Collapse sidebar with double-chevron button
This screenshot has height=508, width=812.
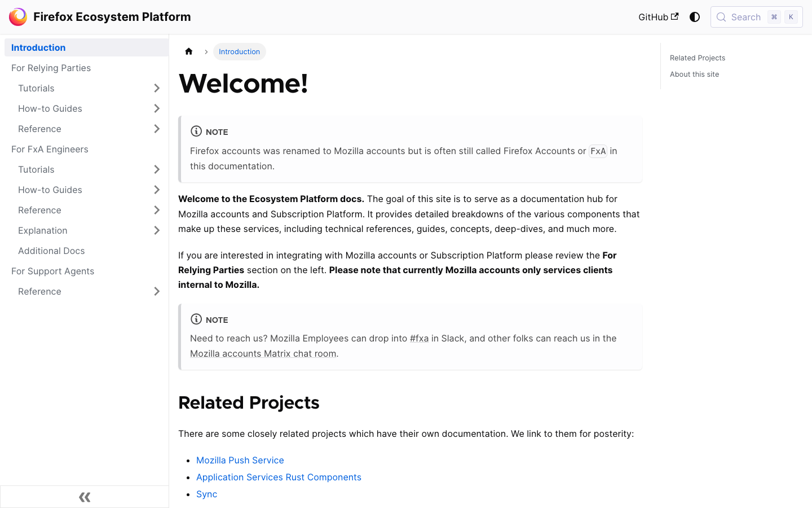pyautogui.click(x=85, y=497)
